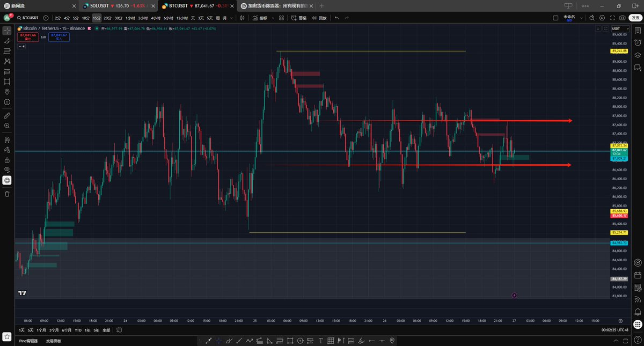The image size is (644, 346).
Task: Switch to the 加密货币筛选器 tab
Action: click(x=277, y=5)
